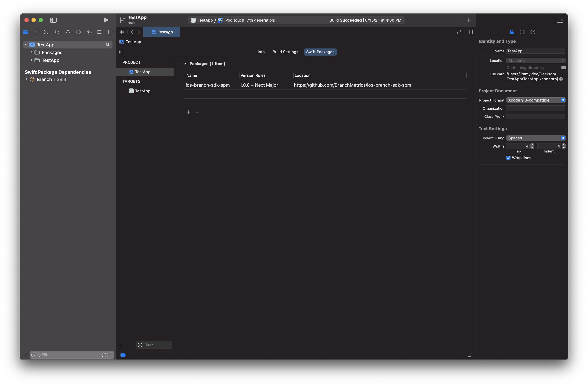Open the Debug navigator

89,32
